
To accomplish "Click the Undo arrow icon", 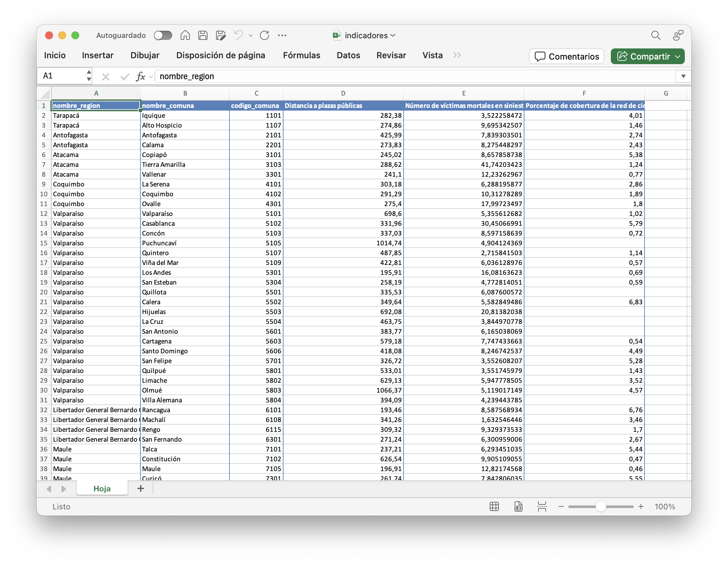I will (x=238, y=35).
